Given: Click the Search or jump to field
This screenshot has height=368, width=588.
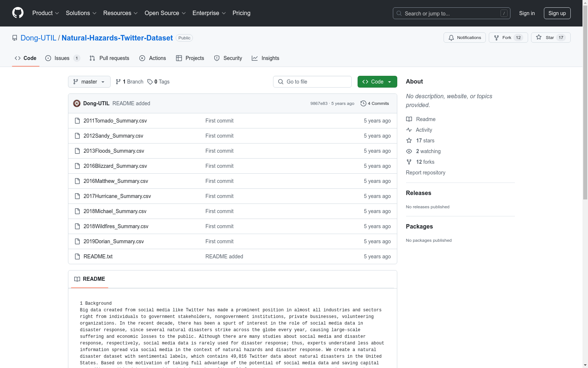Looking at the screenshot, I should coord(452,13).
